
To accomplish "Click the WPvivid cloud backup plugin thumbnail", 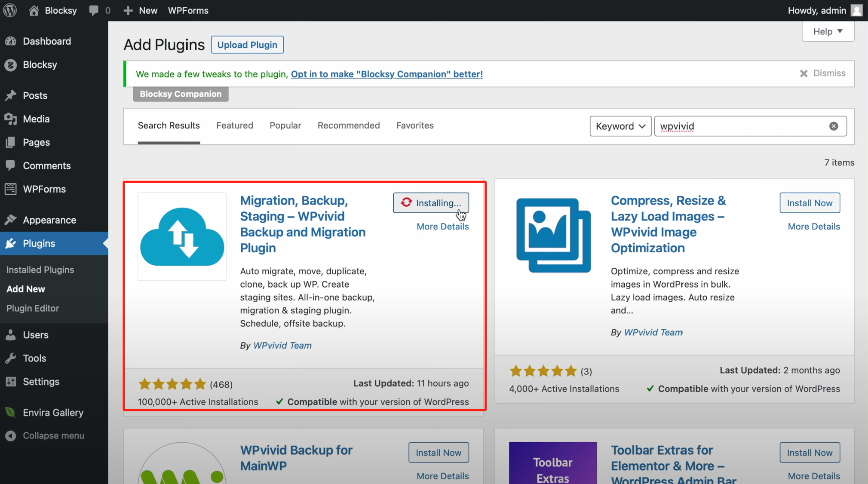I will [182, 236].
